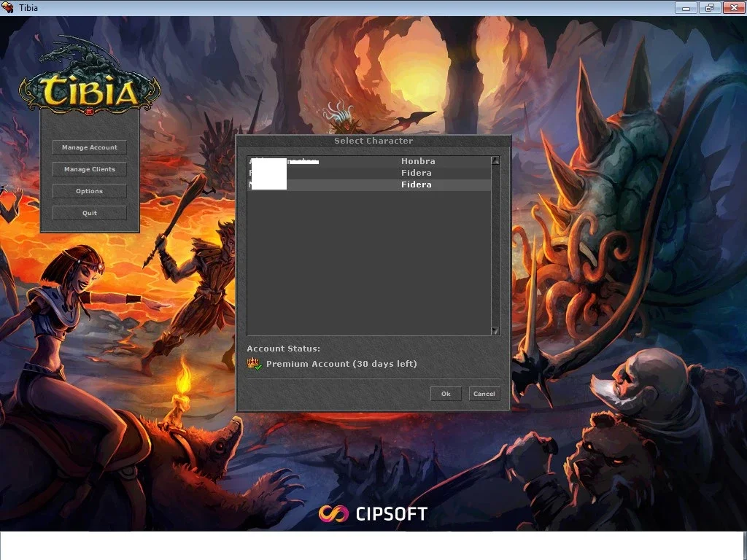Image resolution: width=747 pixels, height=560 pixels.
Task: Confirm character selection with Ok
Action: tap(446, 393)
